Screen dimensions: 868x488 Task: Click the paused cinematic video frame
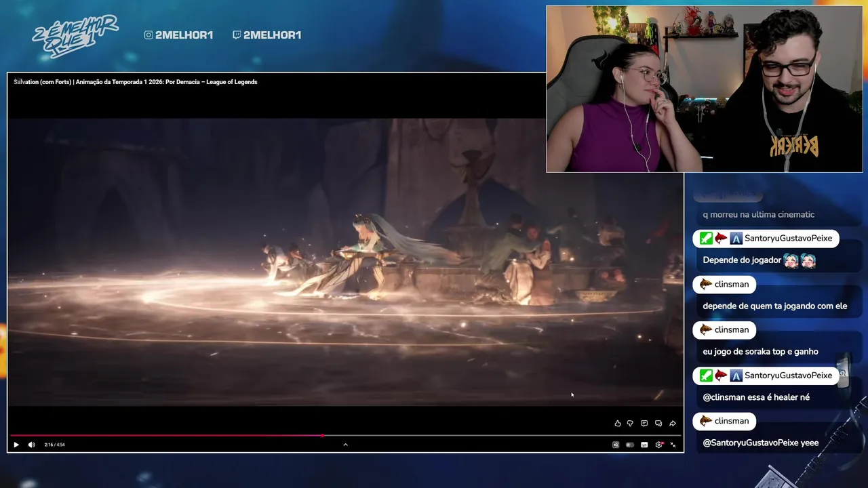345,262
